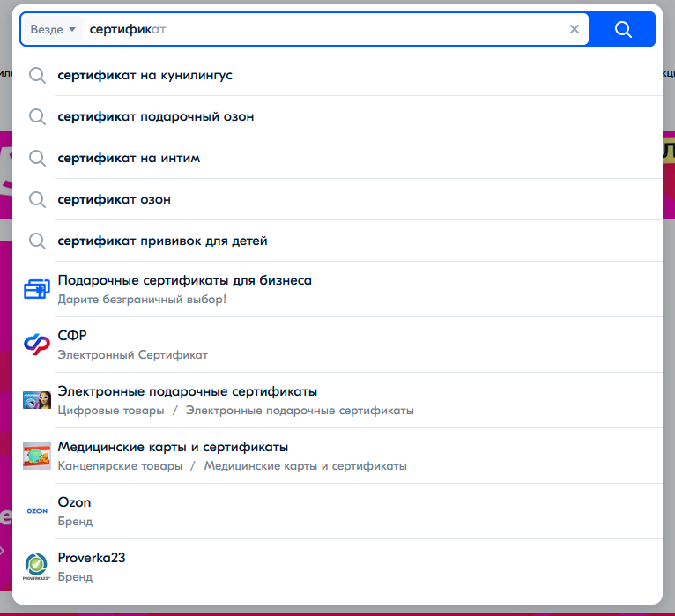
Task: Click the Бренд label under Ozon
Action: click(75, 522)
